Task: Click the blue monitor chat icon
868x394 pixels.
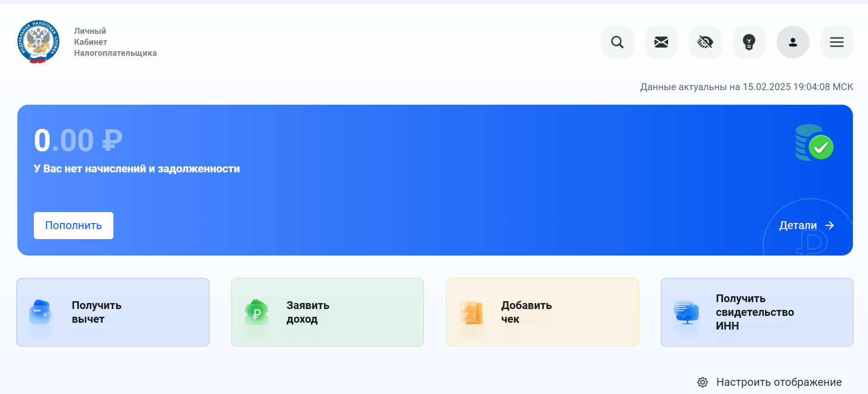Action: tap(686, 312)
